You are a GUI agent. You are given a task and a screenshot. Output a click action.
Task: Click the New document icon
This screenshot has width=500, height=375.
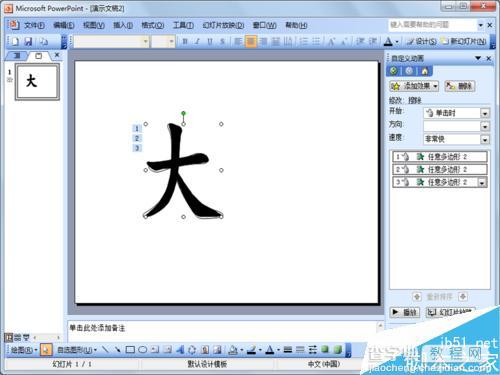tap(15, 41)
